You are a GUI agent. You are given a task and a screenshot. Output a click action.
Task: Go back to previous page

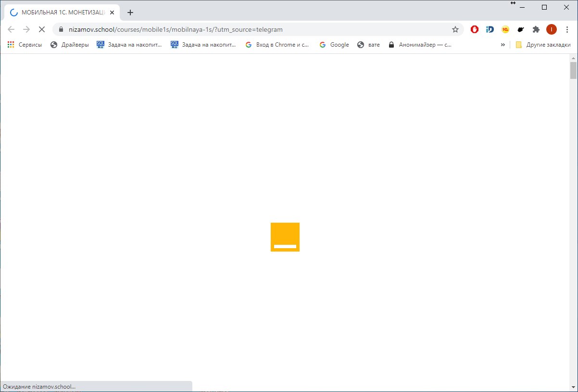(x=11, y=29)
